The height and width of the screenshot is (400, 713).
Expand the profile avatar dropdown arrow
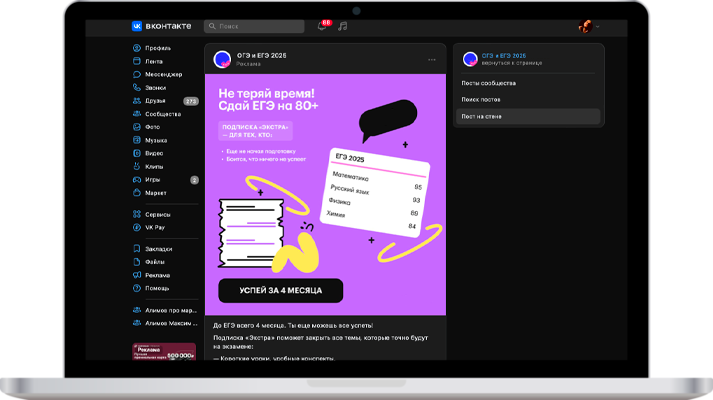(598, 26)
